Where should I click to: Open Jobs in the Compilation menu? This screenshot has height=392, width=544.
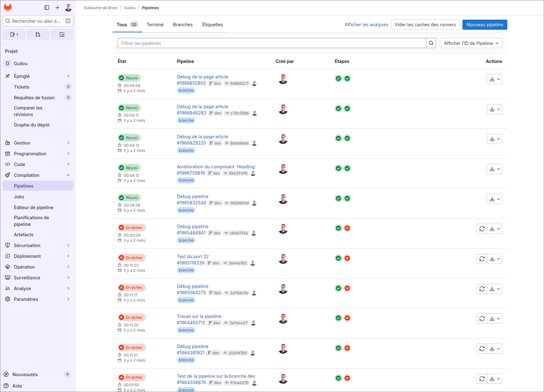point(19,197)
